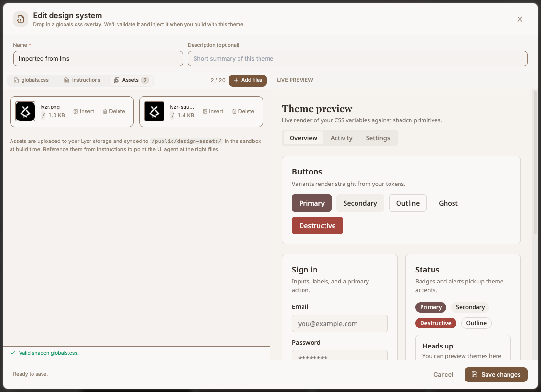Click the Email input in Sign in card

[x=339, y=323]
